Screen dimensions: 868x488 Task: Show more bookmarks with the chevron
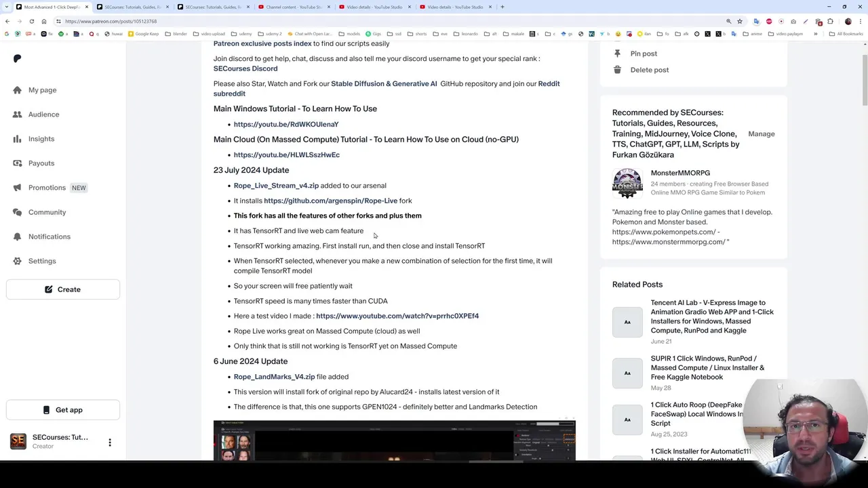tap(816, 33)
